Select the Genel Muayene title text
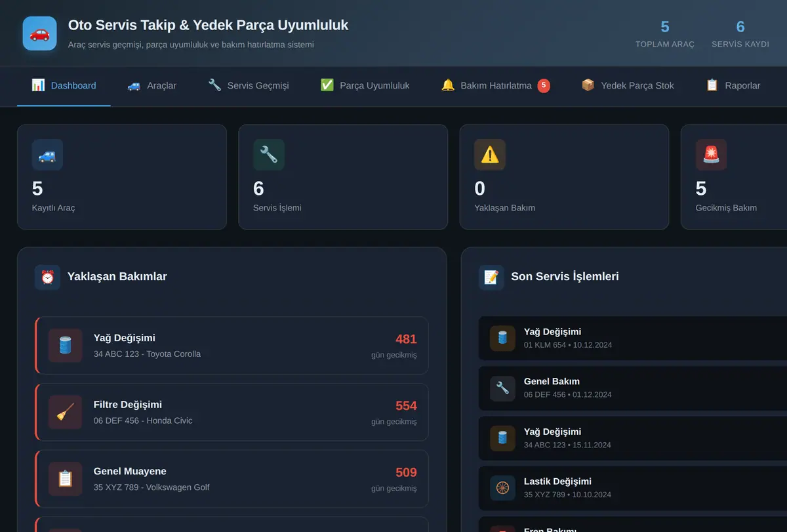Viewport: 787px width, 532px height. coord(130,472)
